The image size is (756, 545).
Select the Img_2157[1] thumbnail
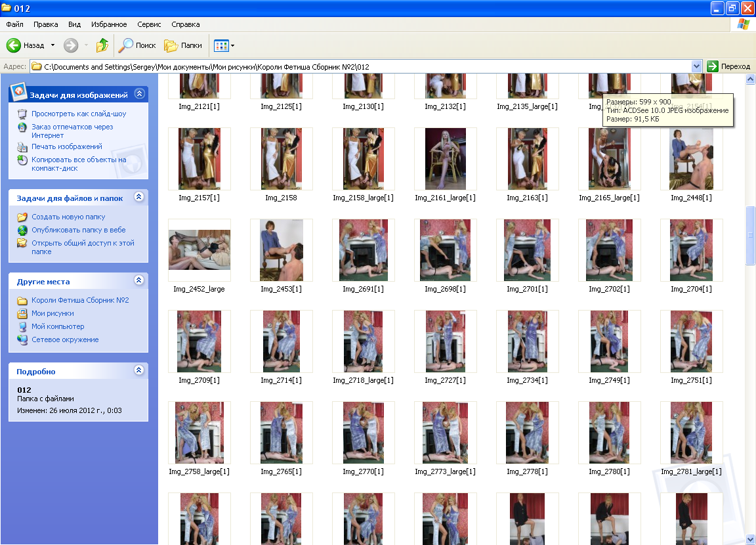point(199,159)
